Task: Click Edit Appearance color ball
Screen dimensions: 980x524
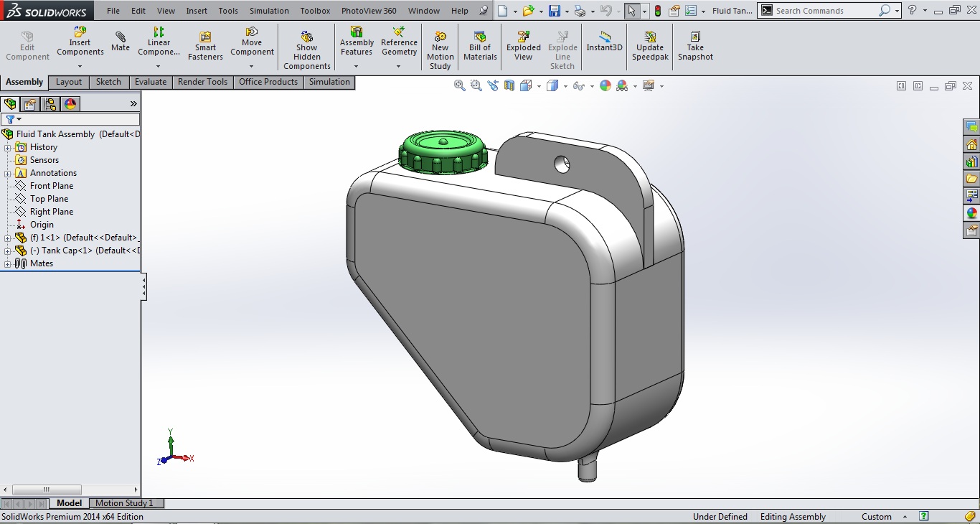Action: [x=606, y=85]
